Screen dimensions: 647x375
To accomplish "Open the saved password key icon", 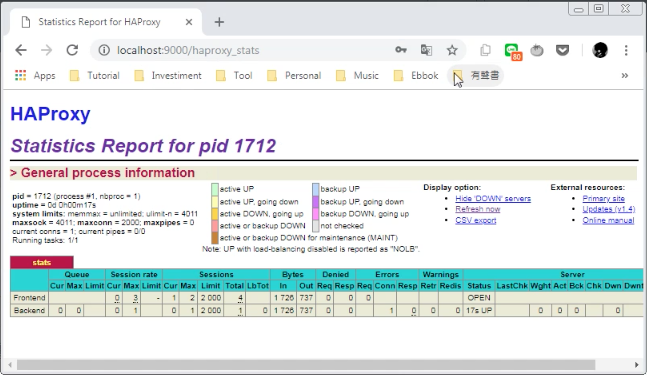I will (x=401, y=50).
